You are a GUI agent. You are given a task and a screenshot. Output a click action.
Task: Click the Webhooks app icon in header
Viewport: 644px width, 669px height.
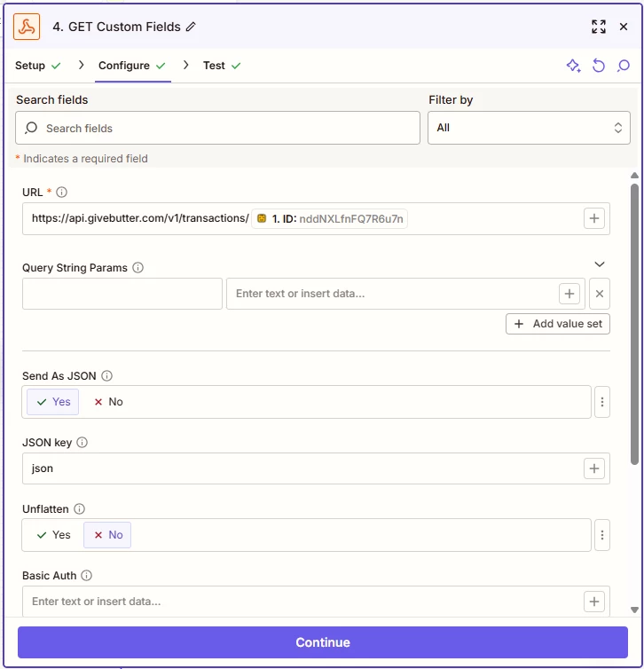click(x=27, y=27)
